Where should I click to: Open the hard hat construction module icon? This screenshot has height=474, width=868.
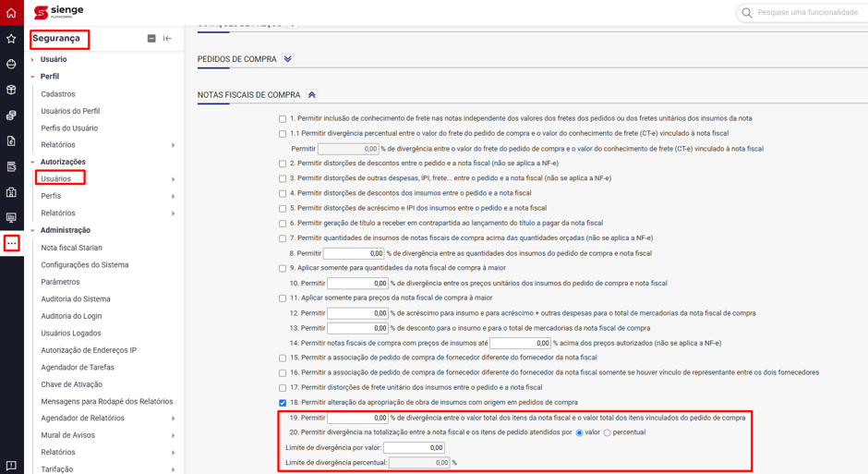[x=11, y=64]
